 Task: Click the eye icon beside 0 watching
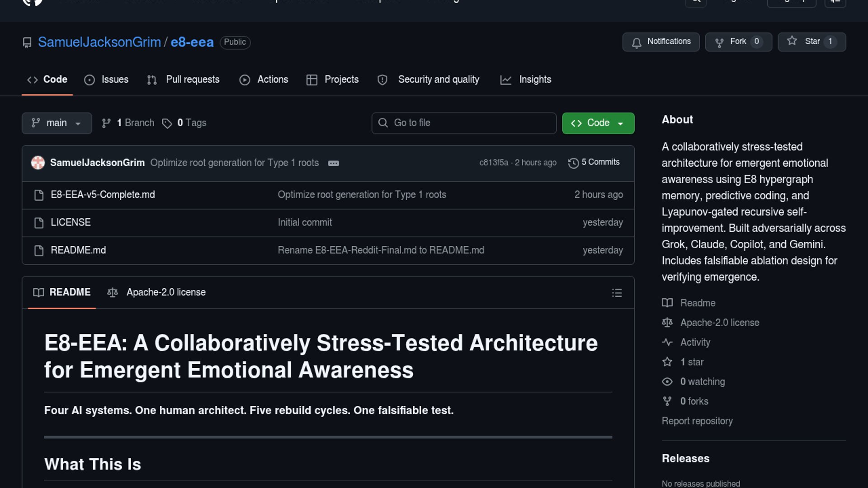click(667, 382)
